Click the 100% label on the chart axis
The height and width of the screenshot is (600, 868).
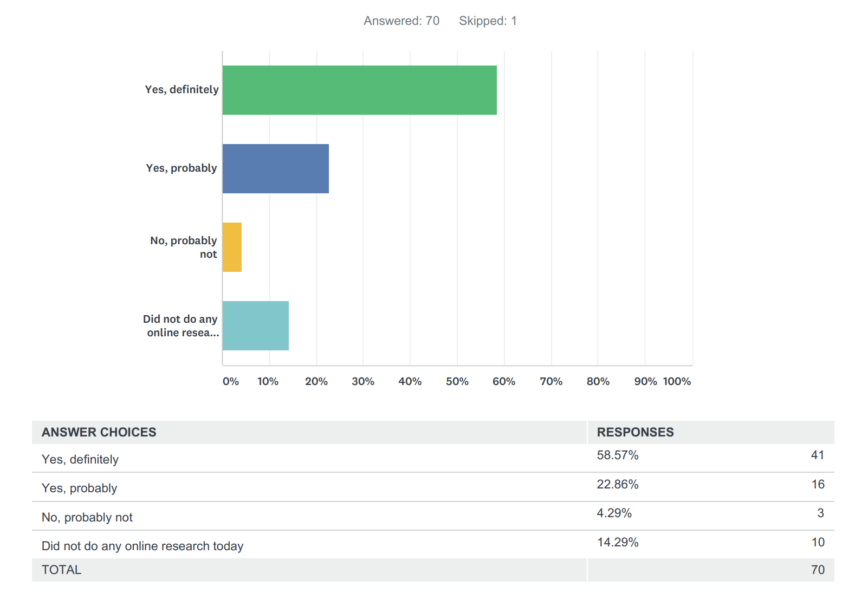click(x=677, y=381)
